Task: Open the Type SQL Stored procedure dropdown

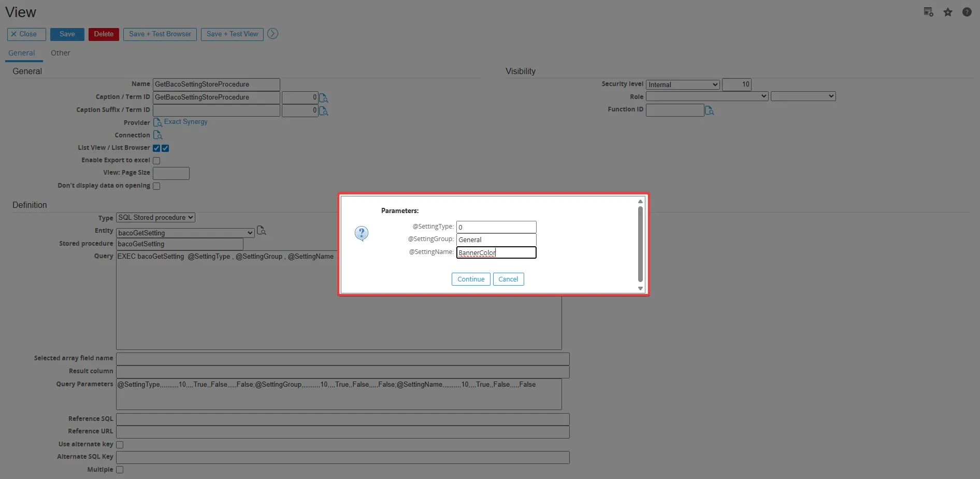Action: coord(155,218)
